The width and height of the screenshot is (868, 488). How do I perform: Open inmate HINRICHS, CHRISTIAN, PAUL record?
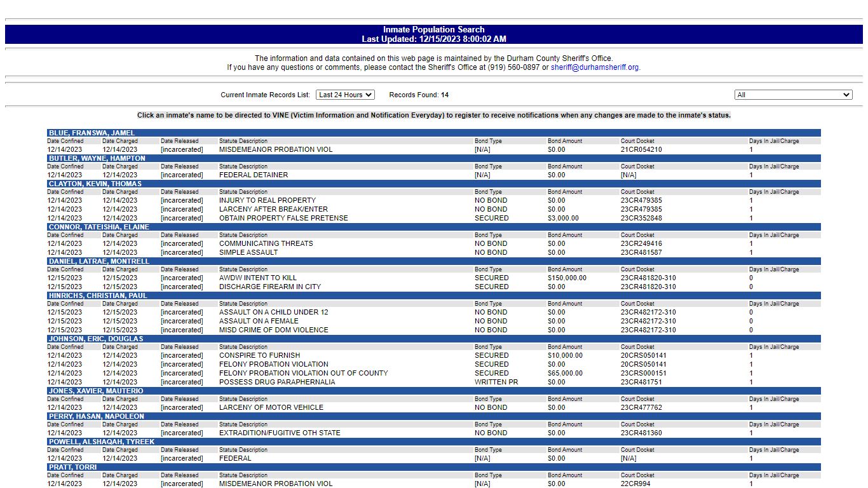[x=97, y=295]
